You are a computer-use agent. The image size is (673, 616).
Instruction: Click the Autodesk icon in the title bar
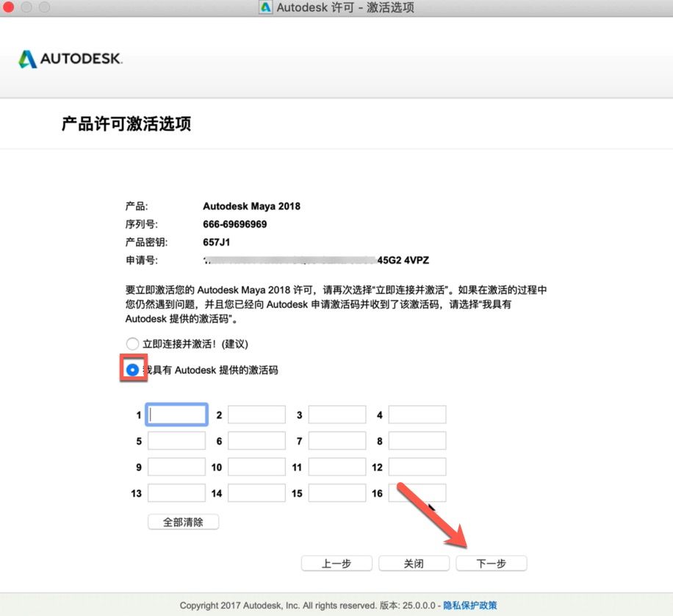tap(266, 7)
